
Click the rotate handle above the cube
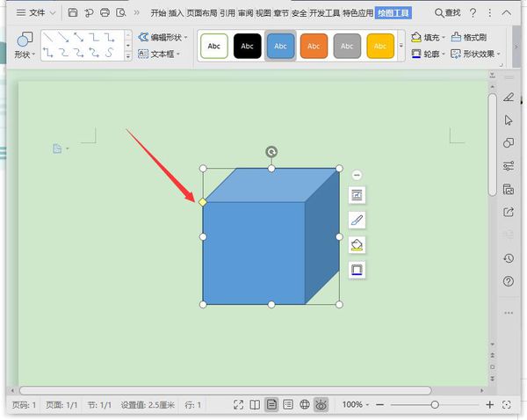(x=271, y=152)
